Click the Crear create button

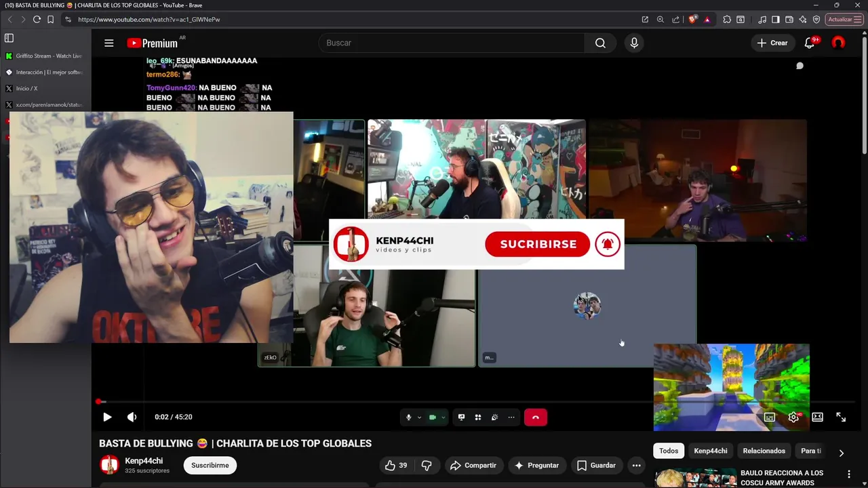click(x=772, y=43)
